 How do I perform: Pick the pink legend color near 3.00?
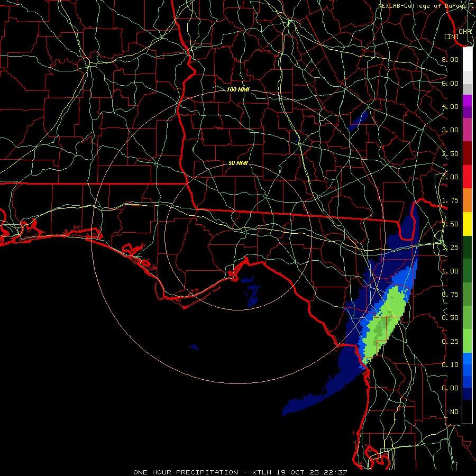[467, 130]
